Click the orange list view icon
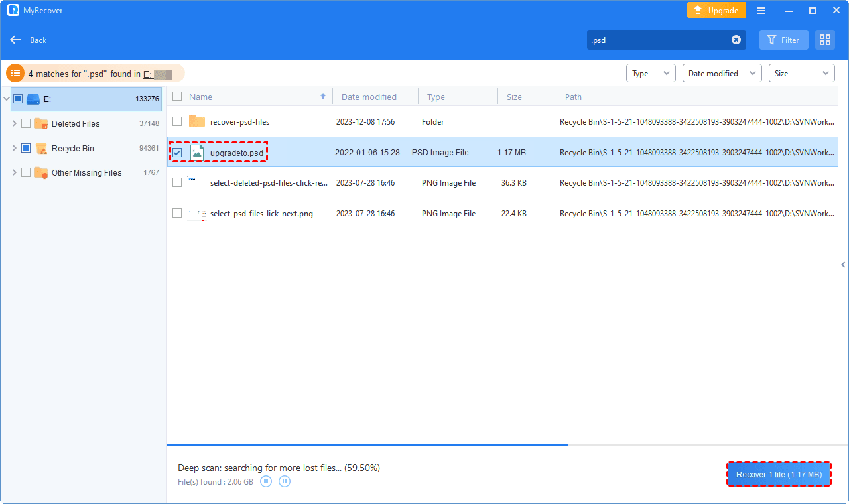The image size is (849, 504). (x=15, y=74)
